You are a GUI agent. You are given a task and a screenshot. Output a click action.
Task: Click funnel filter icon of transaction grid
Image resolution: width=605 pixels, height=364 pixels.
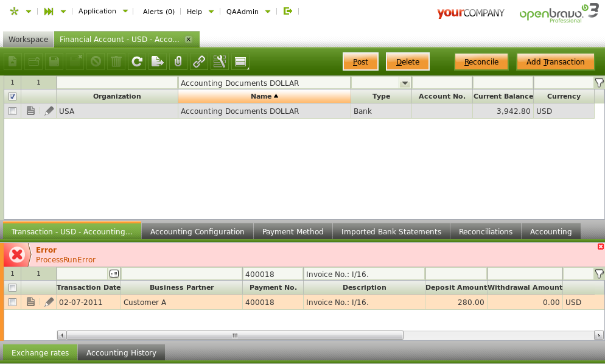click(599, 274)
